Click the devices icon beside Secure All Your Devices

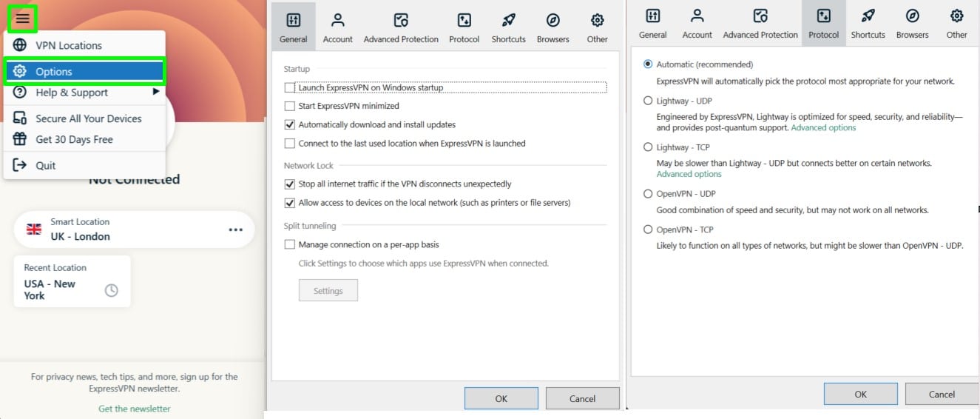pos(21,118)
